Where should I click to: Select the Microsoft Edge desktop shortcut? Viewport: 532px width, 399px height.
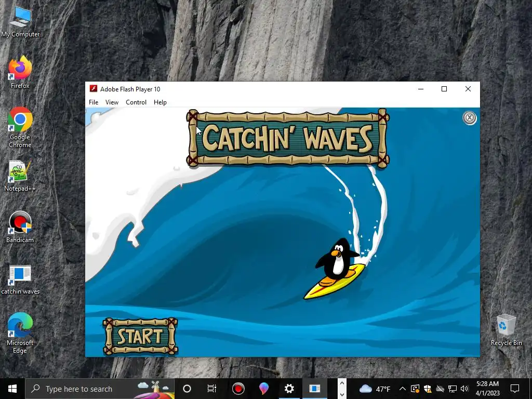[20, 333]
